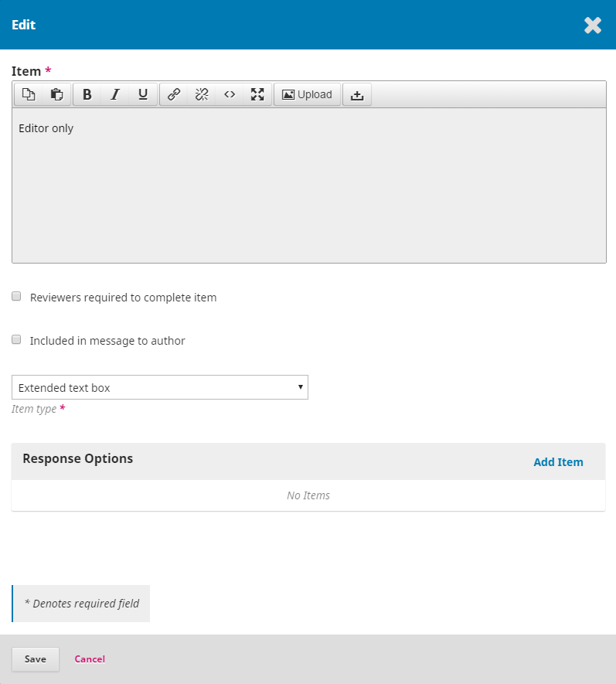This screenshot has height=684, width=616.
Task: Click into the Item text editor area
Action: point(309,185)
